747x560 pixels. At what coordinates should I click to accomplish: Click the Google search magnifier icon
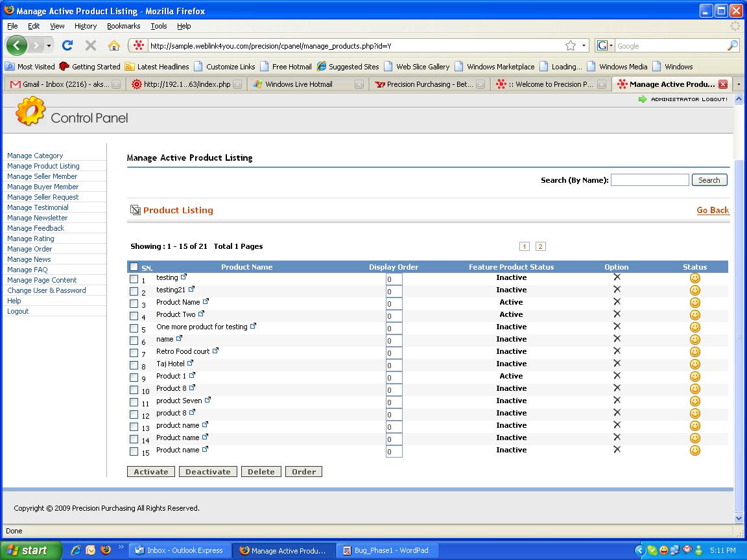coord(733,46)
